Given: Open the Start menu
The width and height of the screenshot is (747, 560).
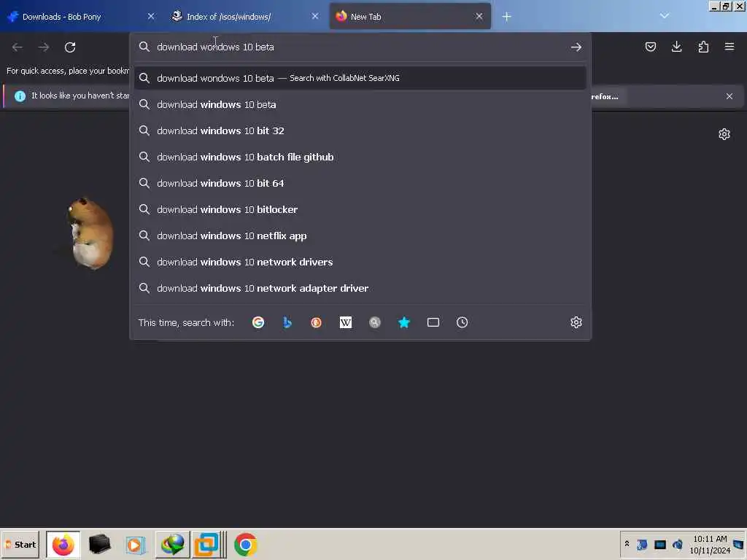Looking at the screenshot, I should [20, 544].
